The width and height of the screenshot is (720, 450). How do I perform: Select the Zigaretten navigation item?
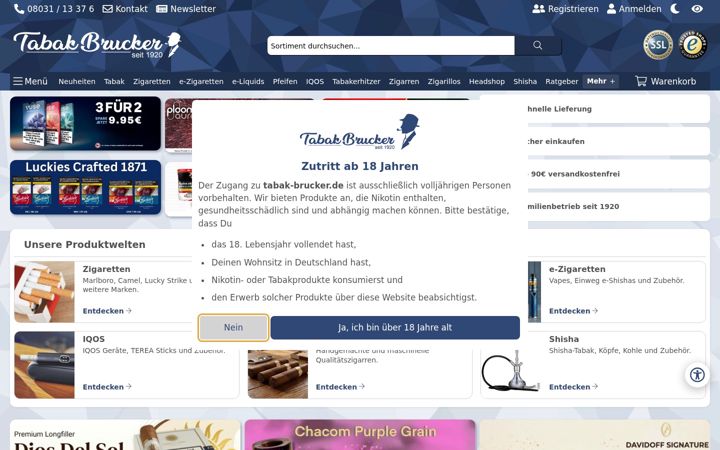[152, 81]
